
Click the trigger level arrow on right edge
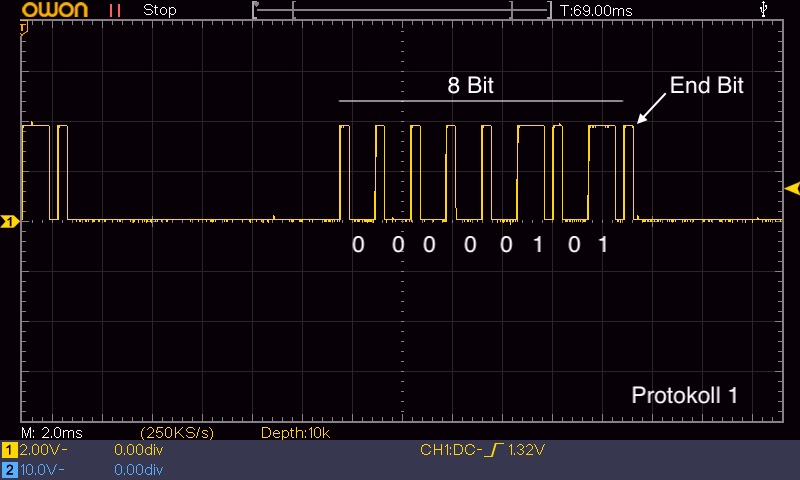point(792,189)
